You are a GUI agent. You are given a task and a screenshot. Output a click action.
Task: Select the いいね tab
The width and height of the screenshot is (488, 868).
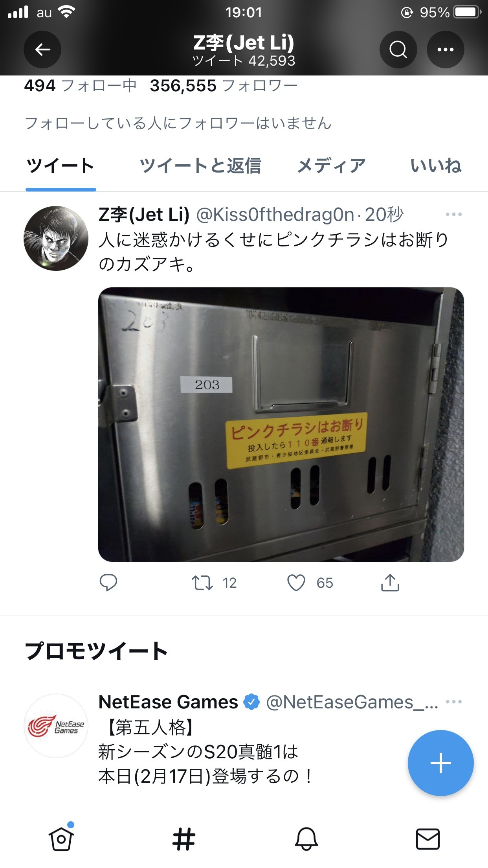pos(436,166)
